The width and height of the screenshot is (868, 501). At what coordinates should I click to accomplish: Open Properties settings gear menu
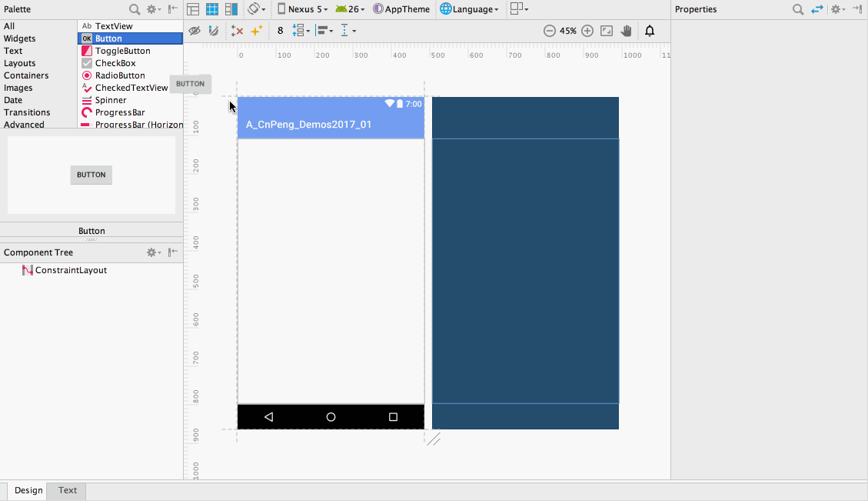(837, 9)
